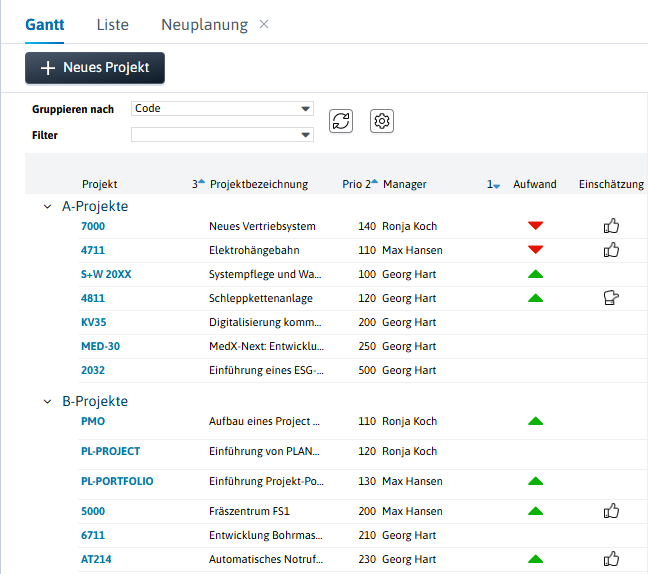Click priority value 250
This screenshot has height=574, width=648.
(x=367, y=346)
